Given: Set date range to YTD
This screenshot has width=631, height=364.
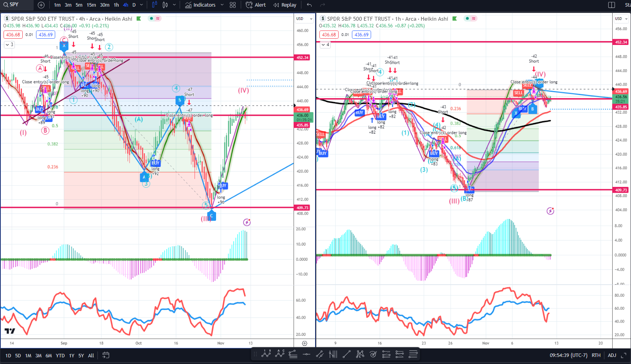Looking at the screenshot, I should [60, 356].
